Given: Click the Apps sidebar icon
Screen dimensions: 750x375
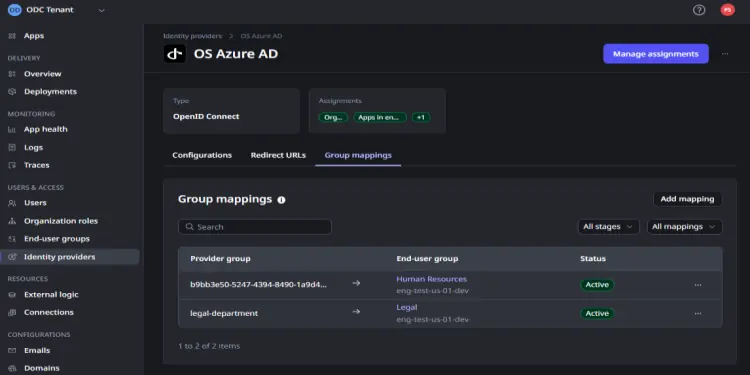Looking at the screenshot, I should 12,36.
